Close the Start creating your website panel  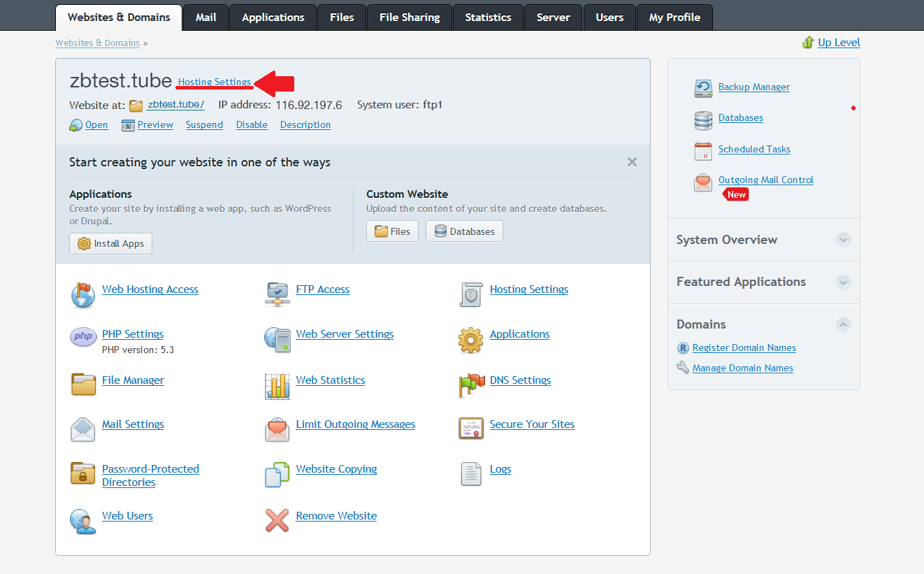click(632, 162)
